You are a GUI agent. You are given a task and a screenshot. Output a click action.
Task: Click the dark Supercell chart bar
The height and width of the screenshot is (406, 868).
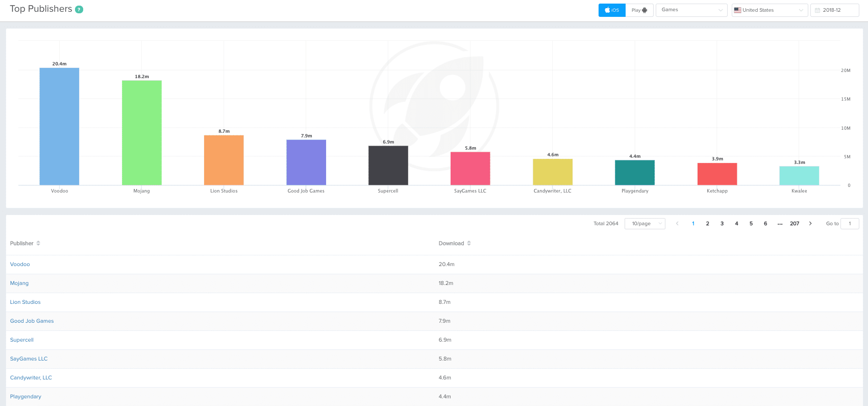point(388,165)
